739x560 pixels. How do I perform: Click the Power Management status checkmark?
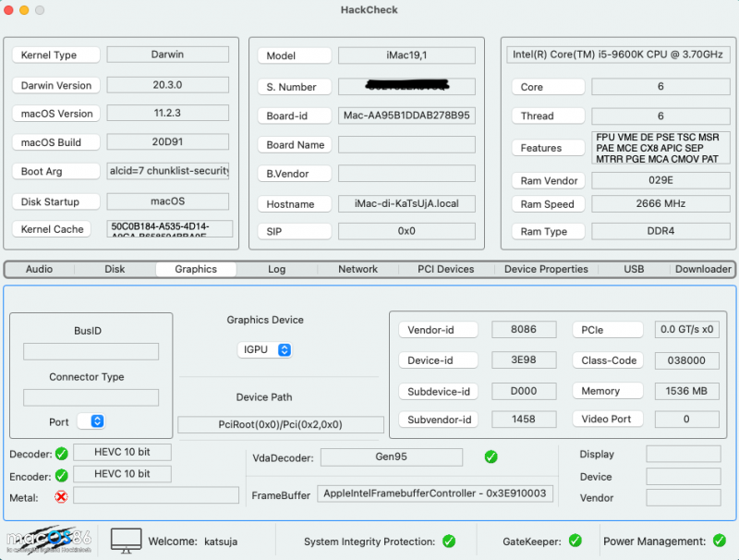(721, 542)
